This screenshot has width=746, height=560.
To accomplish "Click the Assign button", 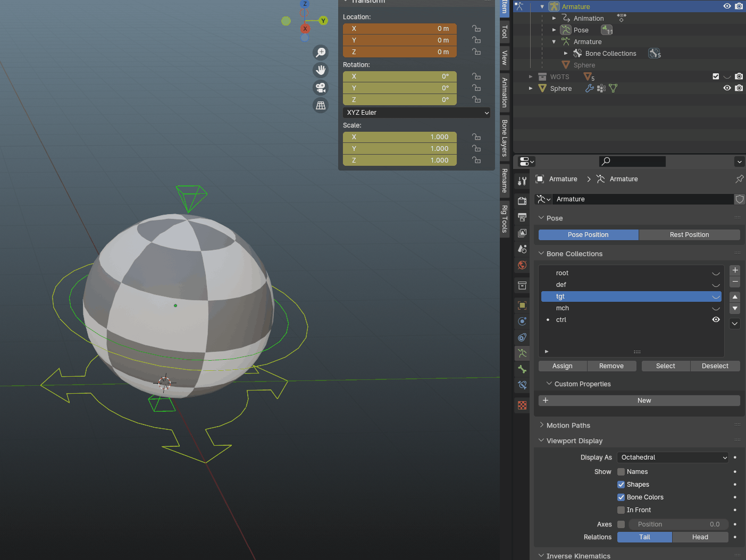I will click(x=562, y=366).
